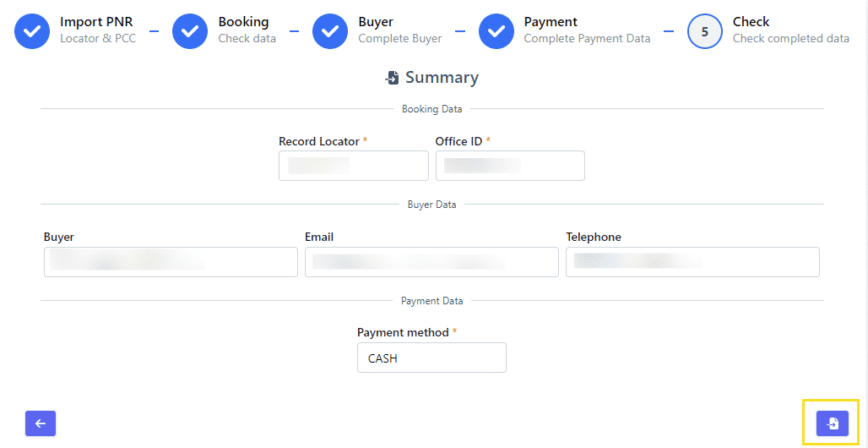Click the 'Complete Buyer' step subtitle
Screen dimensions: 868x448
(399, 39)
